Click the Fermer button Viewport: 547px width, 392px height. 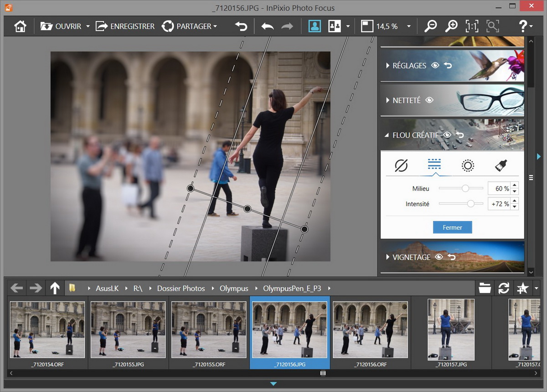click(x=452, y=227)
